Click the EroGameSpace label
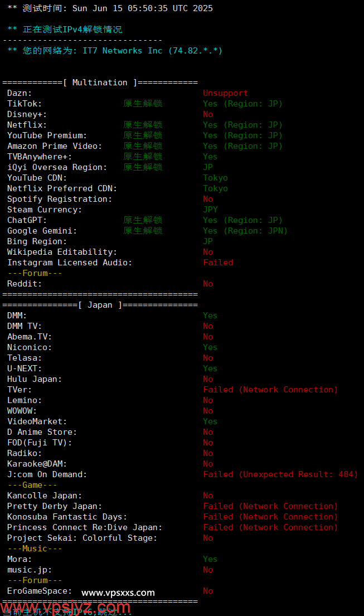The height and width of the screenshot is (616, 364). tap(39, 591)
